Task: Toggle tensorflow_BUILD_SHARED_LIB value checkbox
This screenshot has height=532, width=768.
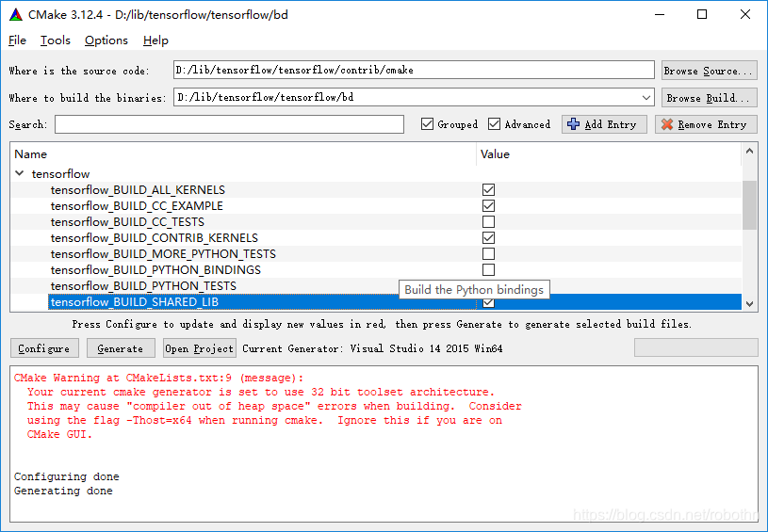Action: pyautogui.click(x=488, y=303)
